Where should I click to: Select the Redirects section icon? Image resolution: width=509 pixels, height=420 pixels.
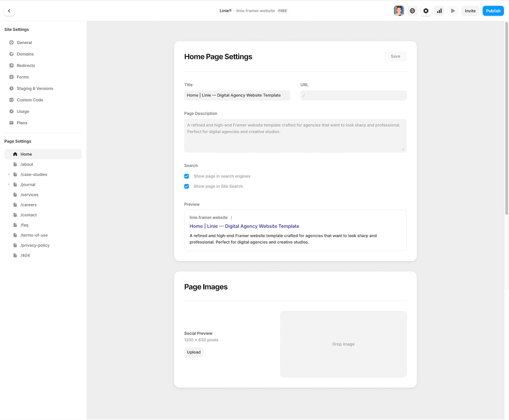(11, 66)
